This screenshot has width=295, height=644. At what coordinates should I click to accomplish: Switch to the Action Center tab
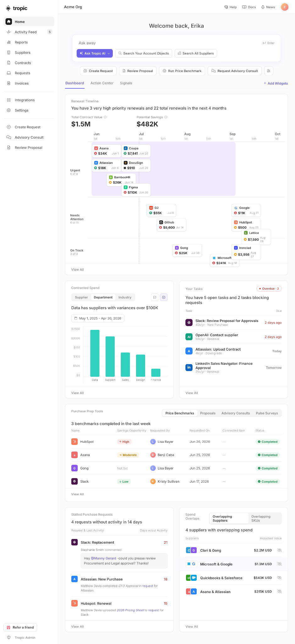coord(102,83)
